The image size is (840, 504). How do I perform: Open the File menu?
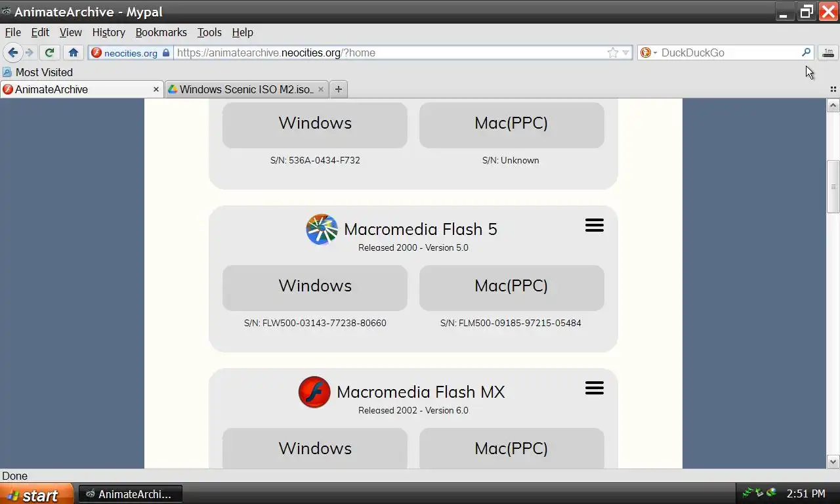13,32
